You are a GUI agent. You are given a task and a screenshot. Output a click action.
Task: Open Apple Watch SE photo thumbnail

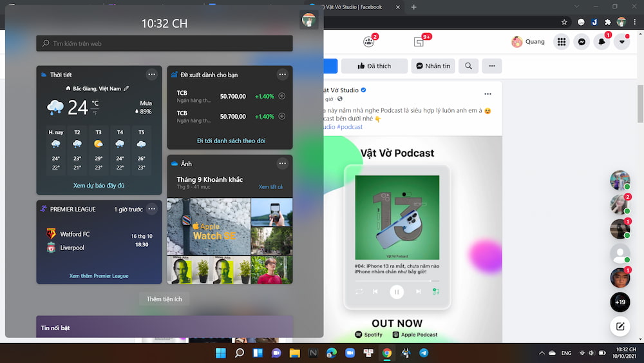[x=209, y=226]
